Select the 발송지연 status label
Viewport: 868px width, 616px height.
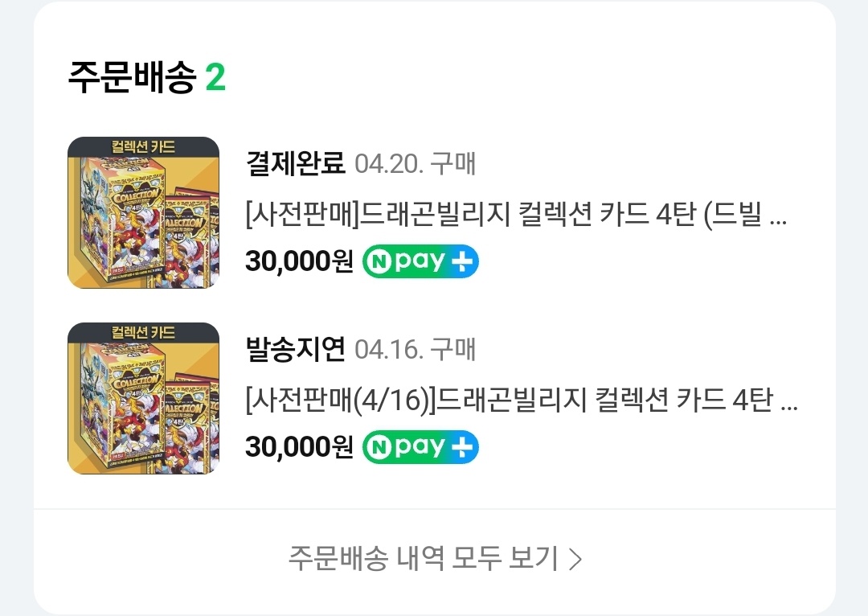point(295,349)
